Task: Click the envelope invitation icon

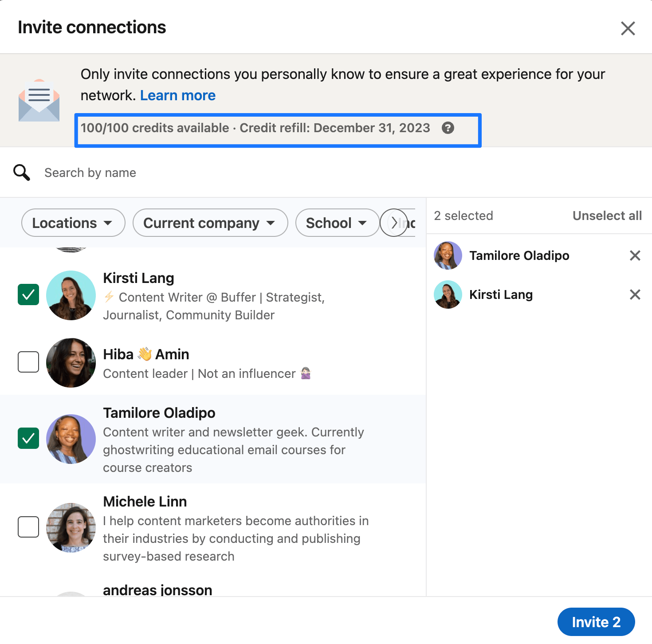Action: 39,101
